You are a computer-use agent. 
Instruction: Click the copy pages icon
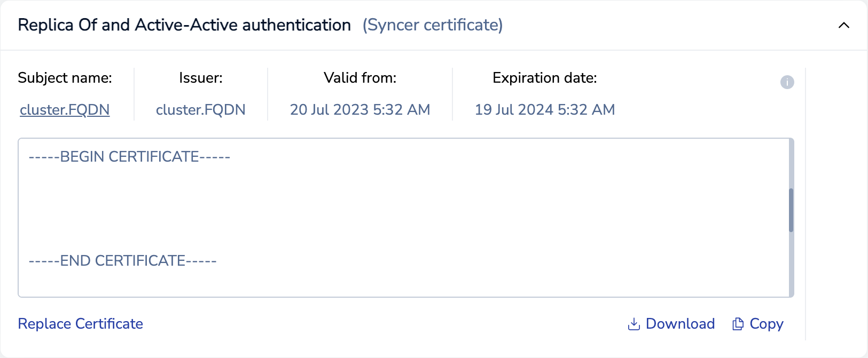coord(738,324)
